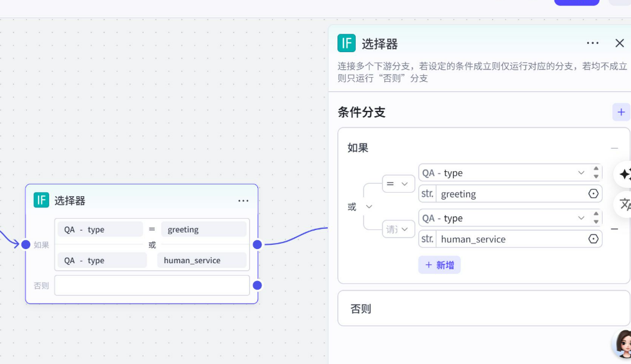Step down the first QA - type selector
This screenshot has height=364, width=631.
[596, 177]
